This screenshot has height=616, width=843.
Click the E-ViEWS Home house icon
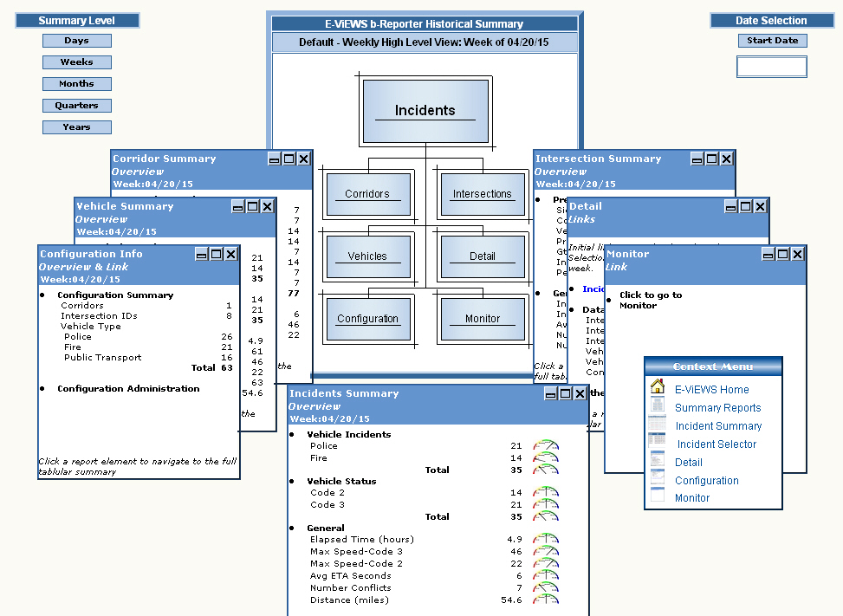(x=658, y=387)
